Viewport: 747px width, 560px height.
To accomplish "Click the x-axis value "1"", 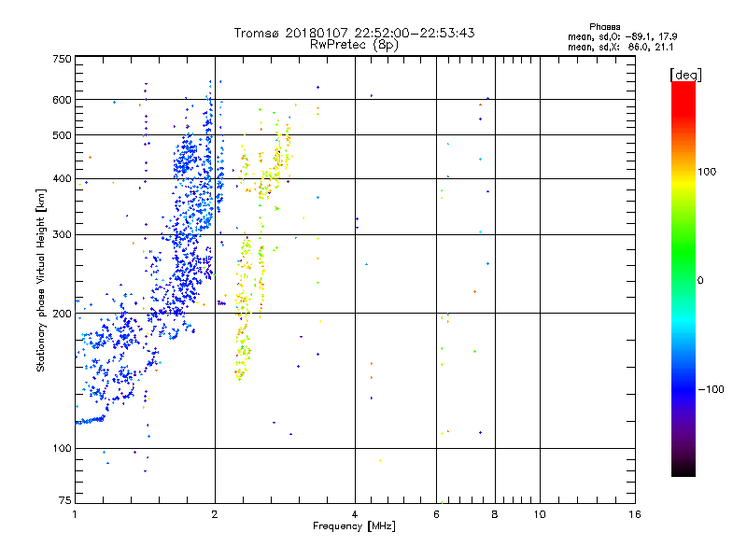I will coord(75,514).
